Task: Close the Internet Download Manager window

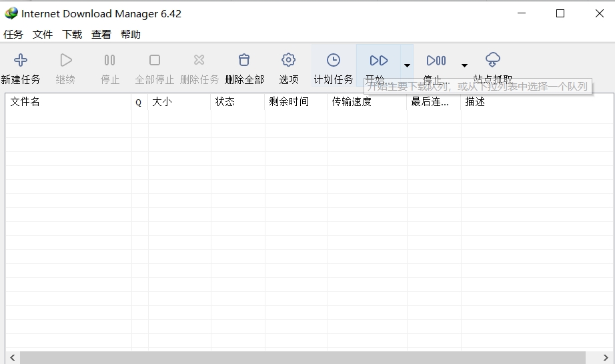Action: [599, 13]
